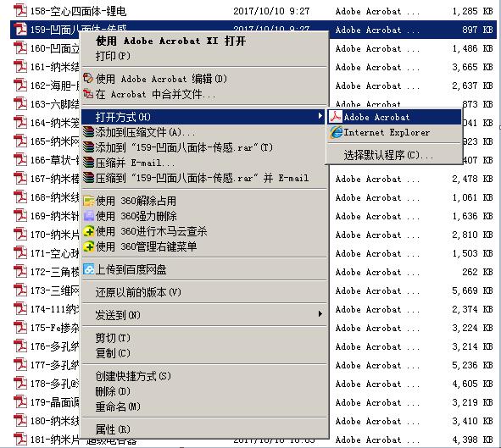Select 打印(P) from context menu

(113, 56)
